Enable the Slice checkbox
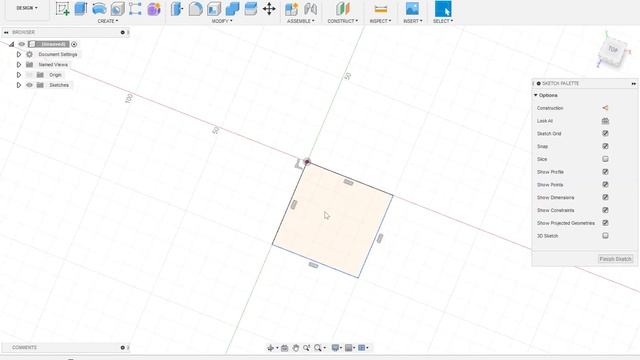 tap(605, 159)
